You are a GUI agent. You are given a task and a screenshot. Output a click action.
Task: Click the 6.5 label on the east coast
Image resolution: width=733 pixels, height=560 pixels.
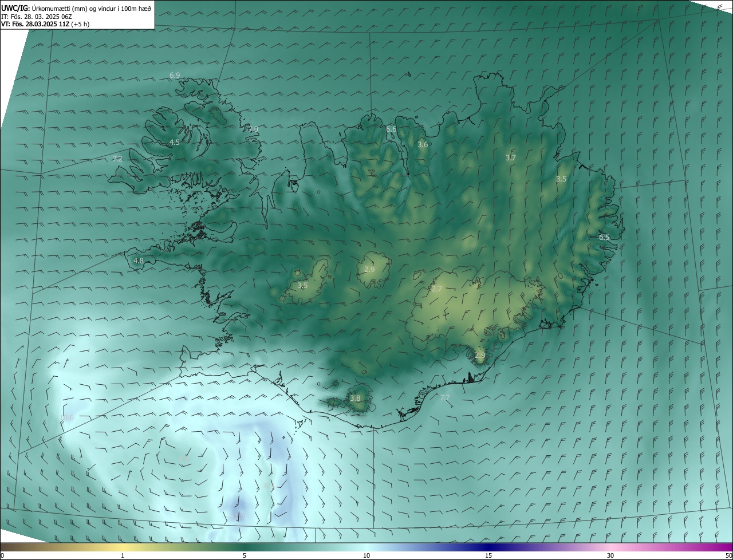coord(604,237)
